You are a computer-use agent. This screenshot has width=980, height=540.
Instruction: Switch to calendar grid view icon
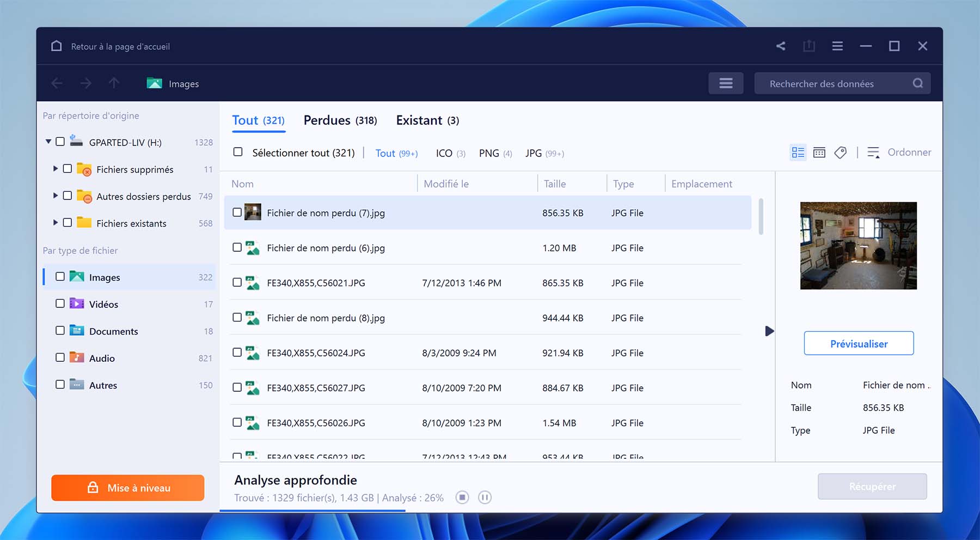coord(819,153)
